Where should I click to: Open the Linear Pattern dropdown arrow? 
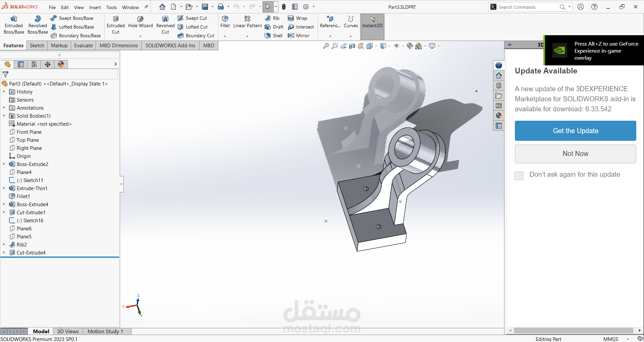247,36
